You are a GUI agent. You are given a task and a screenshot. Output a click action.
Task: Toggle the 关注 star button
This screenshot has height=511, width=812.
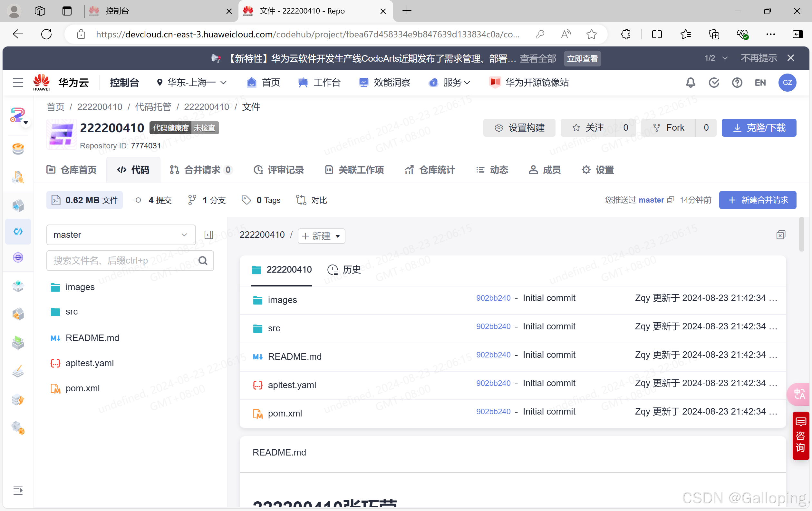point(588,127)
